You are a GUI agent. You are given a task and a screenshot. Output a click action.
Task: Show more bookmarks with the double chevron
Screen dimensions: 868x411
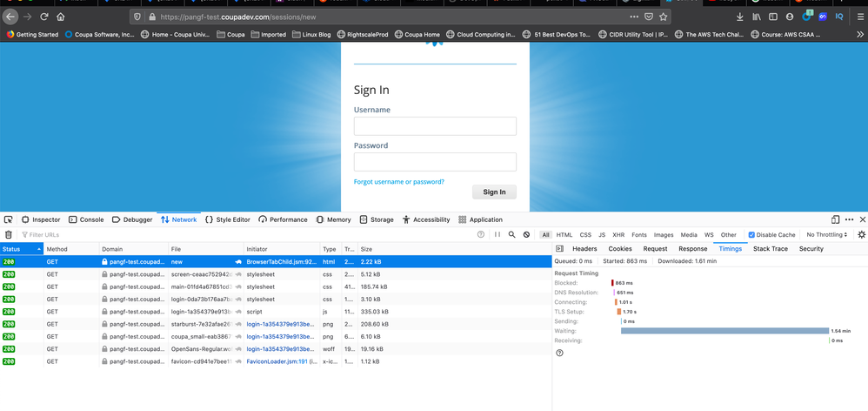tap(861, 34)
